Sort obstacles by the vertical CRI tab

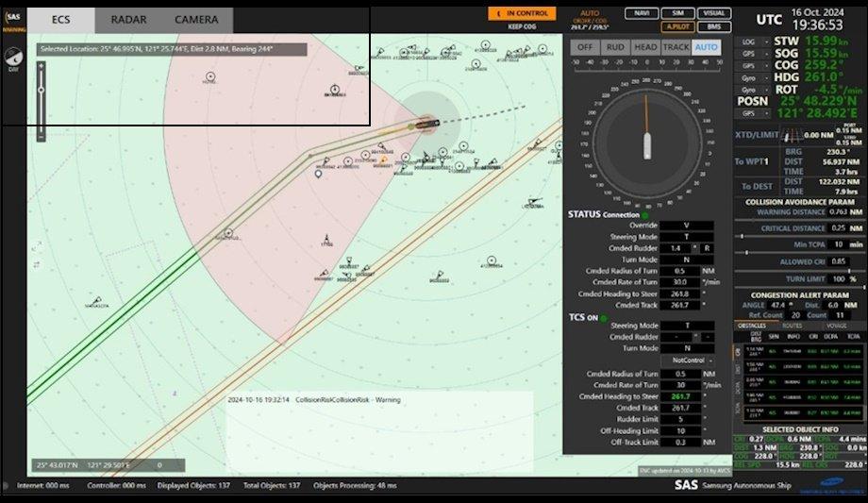[x=738, y=352]
